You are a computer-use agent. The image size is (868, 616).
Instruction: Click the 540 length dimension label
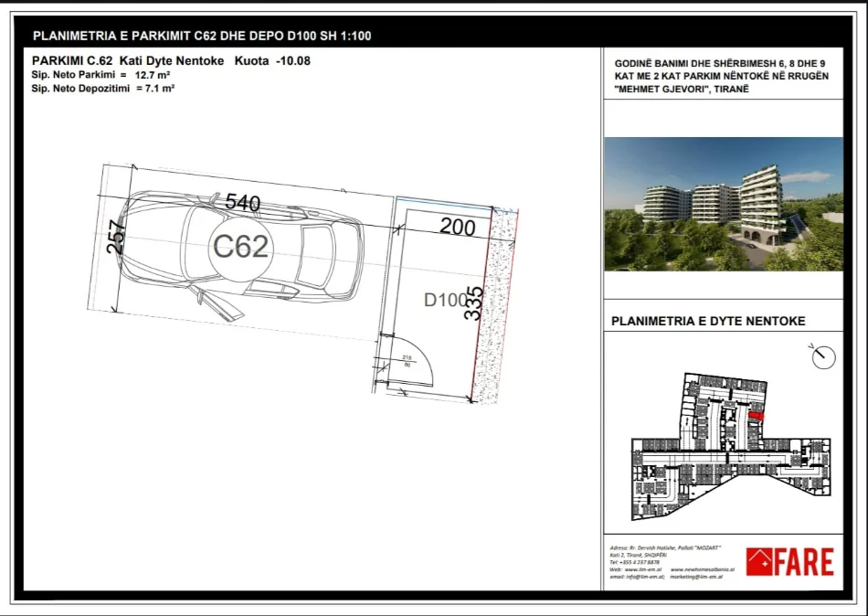pyautogui.click(x=242, y=203)
